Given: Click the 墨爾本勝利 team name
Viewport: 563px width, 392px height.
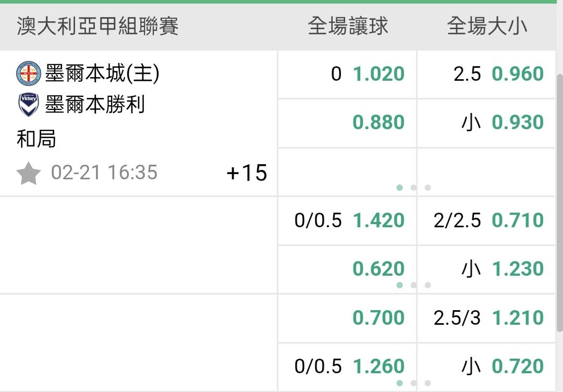Looking at the screenshot, I should [94, 105].
